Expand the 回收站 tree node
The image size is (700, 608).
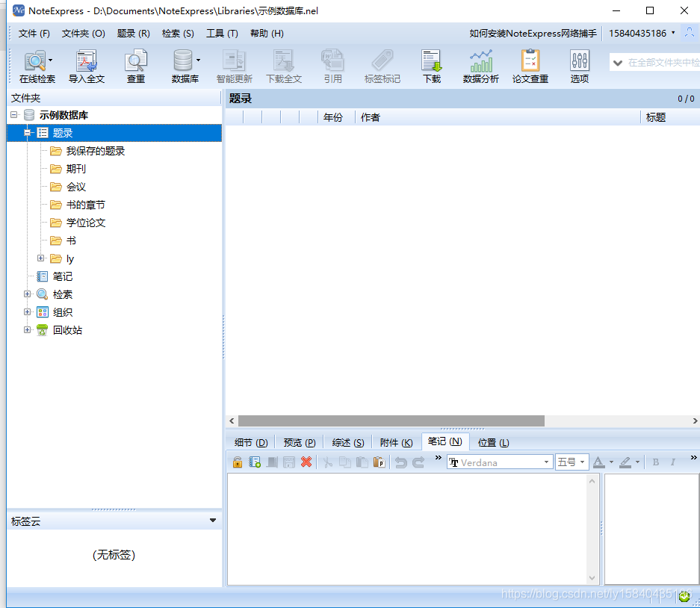pos(27,329)
